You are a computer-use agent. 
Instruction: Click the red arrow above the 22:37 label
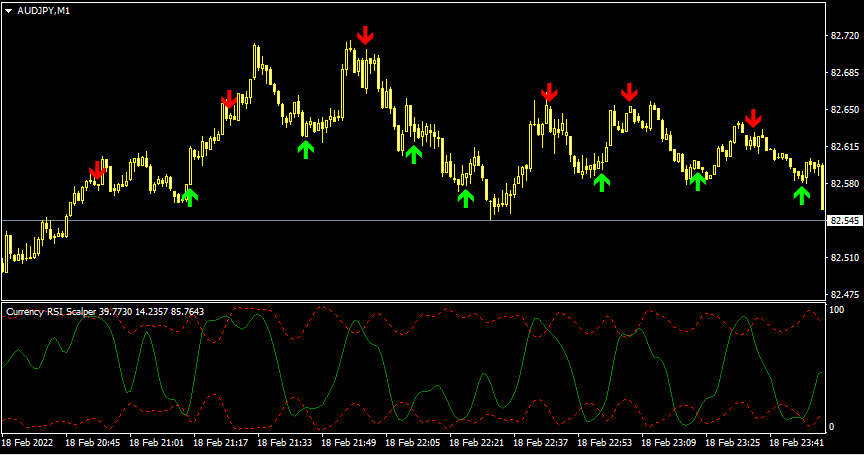tap(548, 93)
